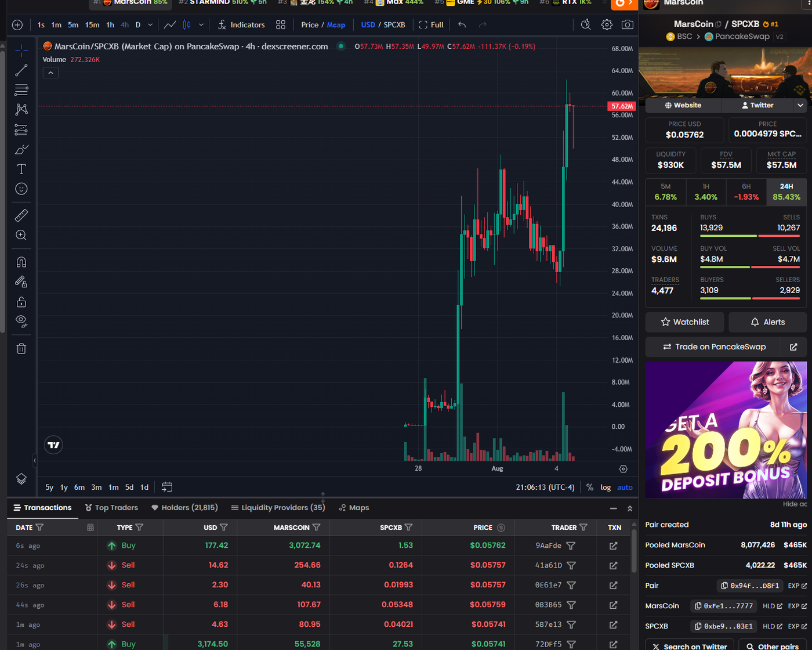Screen dimensions: 812x650
Task: Switch chart to line style
Action: click(170, 25)
